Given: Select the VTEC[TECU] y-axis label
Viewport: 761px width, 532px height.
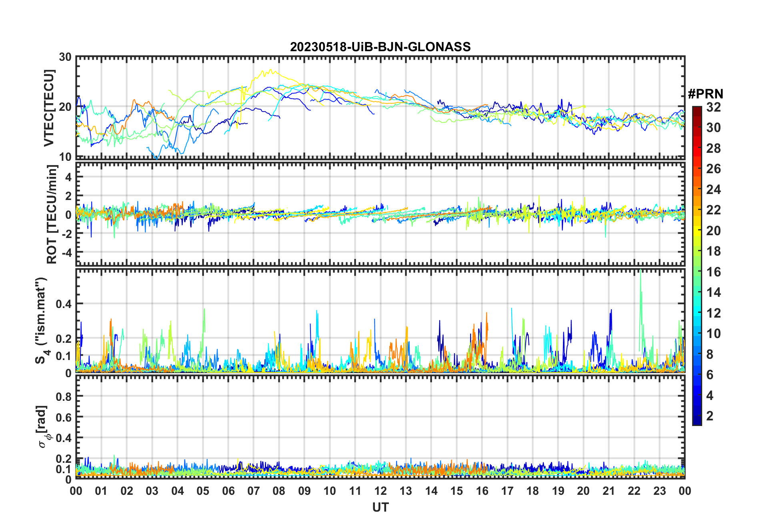Looking at the screenshot, I should click(x=49, y=108).
